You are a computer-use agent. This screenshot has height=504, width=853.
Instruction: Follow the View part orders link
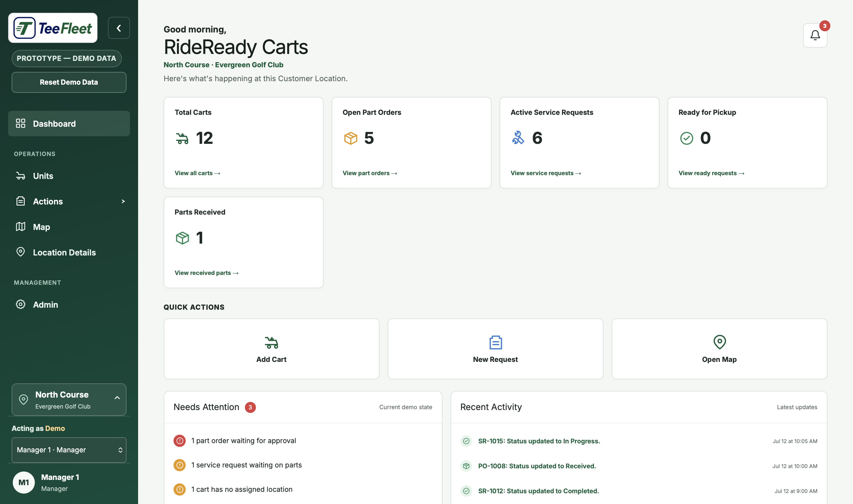[370, 173]
